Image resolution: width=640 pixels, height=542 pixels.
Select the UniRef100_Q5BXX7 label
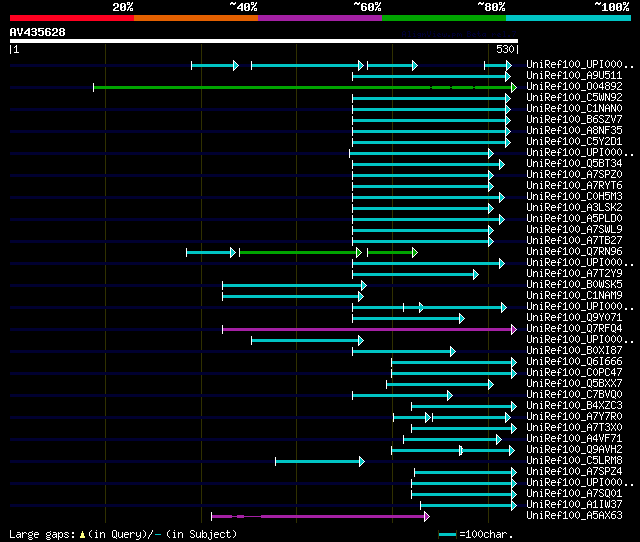[574, 384]
